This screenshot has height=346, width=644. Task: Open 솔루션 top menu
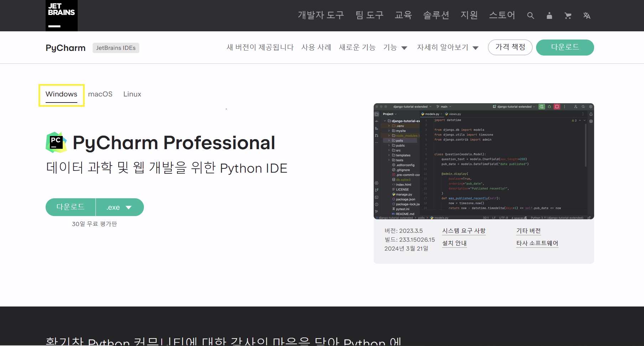click(x=436, y=15)
